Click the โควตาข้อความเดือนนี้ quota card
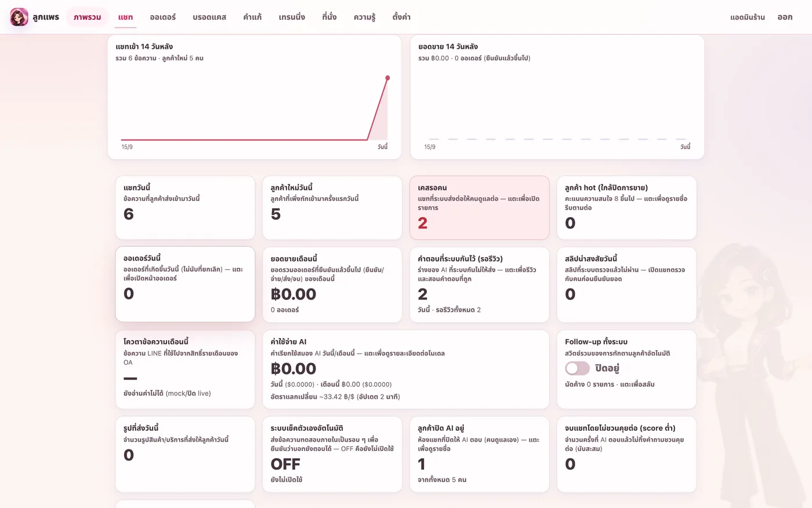The image size is (812, 508). [x=185, y=369]
